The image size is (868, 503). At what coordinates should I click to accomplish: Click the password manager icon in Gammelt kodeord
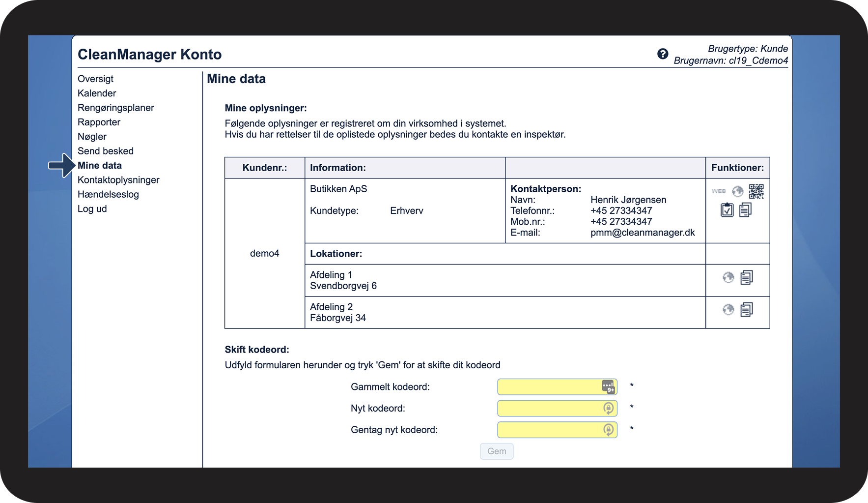coord(608,387)
